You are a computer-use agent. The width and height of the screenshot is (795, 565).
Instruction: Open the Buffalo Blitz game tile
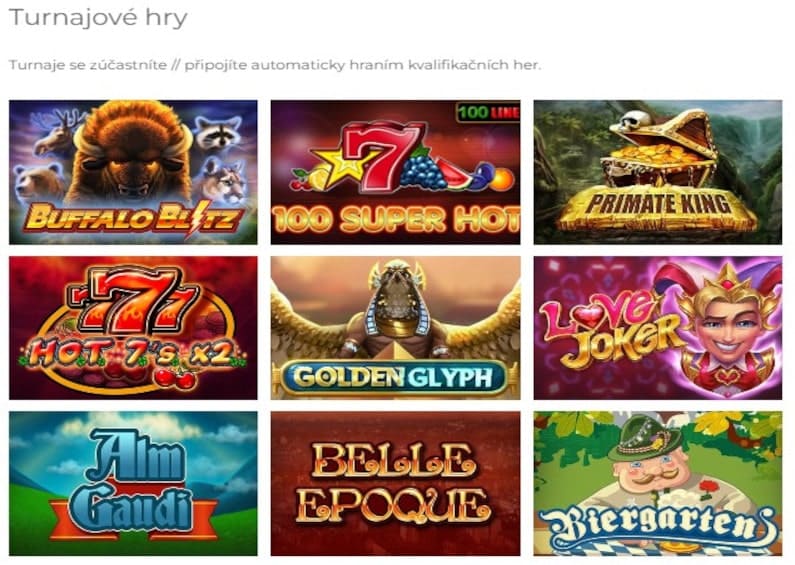(133, 172)
